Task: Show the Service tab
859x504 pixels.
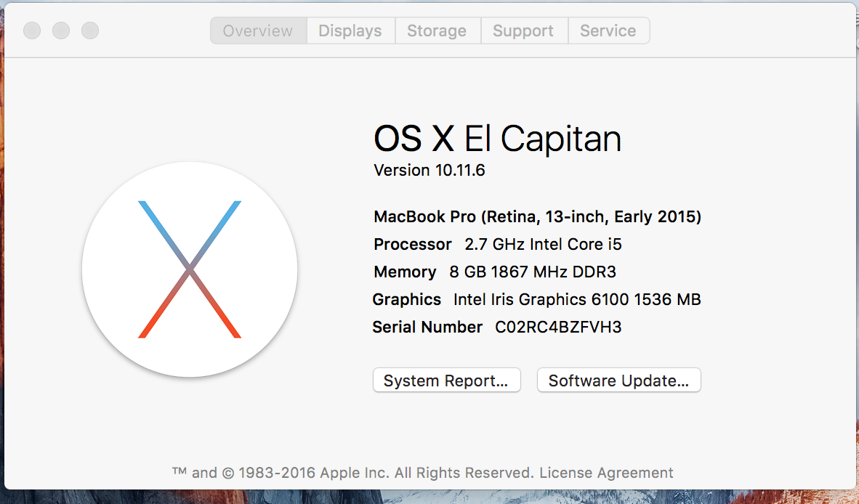Action: [608, 31]
